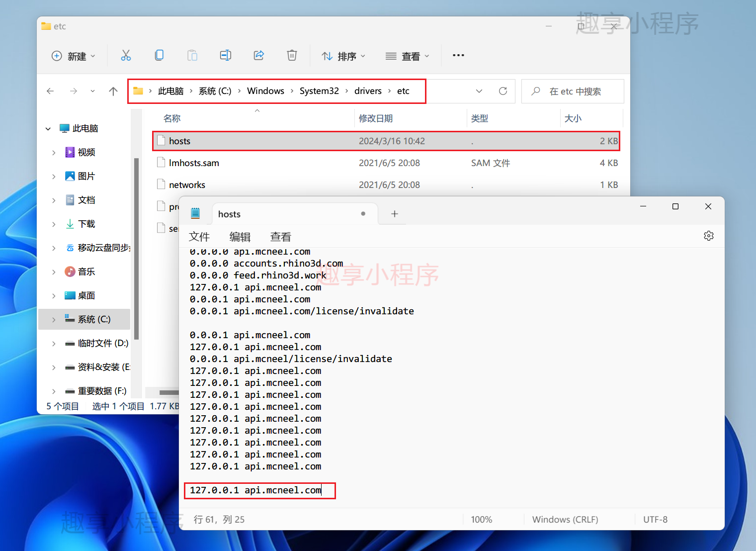
Task: Click the 系统 (C:) breadcrumb
Action: pos(215,91)
